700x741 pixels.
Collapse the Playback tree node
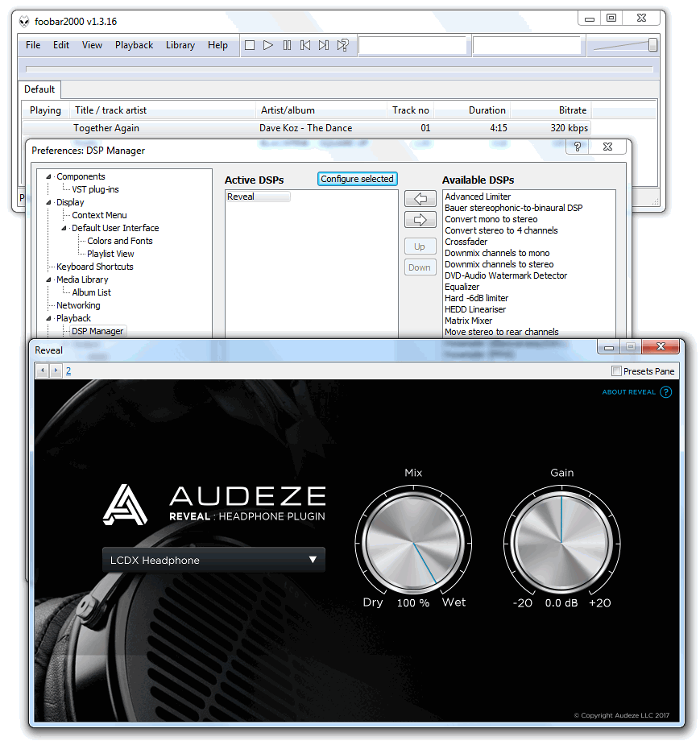tap(48, 318)
